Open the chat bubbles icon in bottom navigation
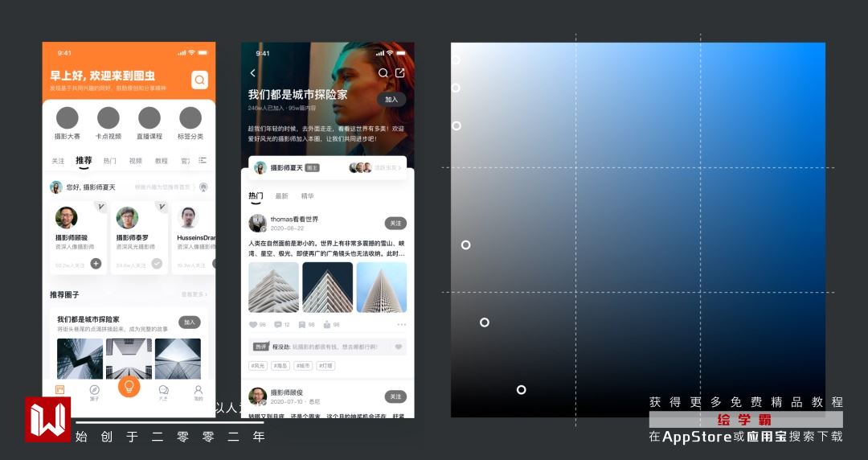This screenshot has width=868, height=460. point(164,390)
